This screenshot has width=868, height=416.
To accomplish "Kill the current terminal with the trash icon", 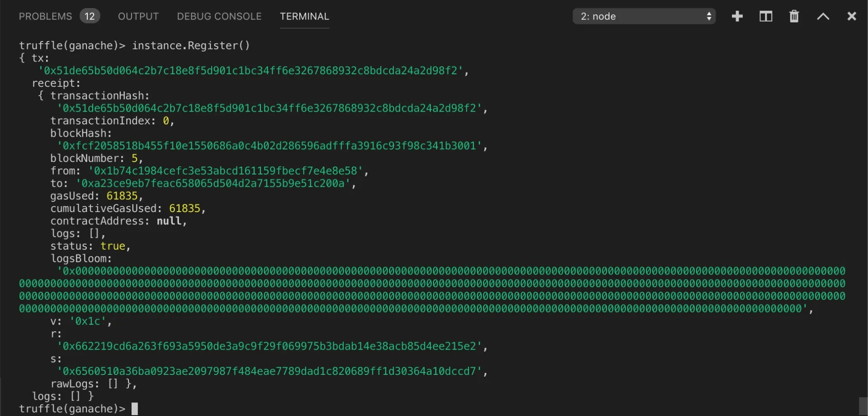I will click(794, 16).
